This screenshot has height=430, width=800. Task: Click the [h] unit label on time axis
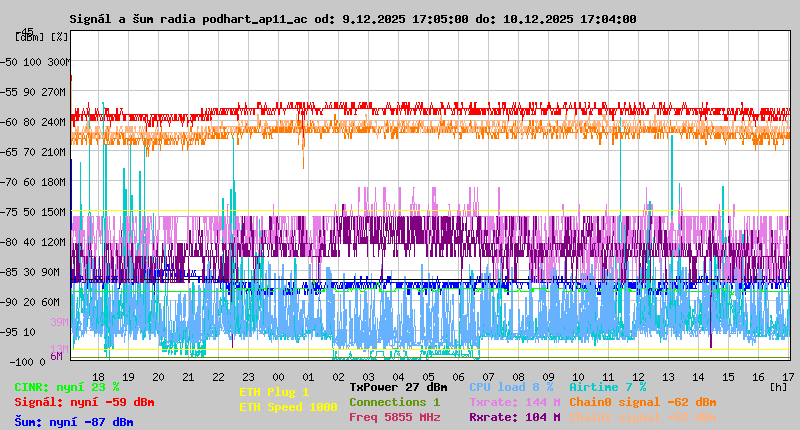click(778, 386)
